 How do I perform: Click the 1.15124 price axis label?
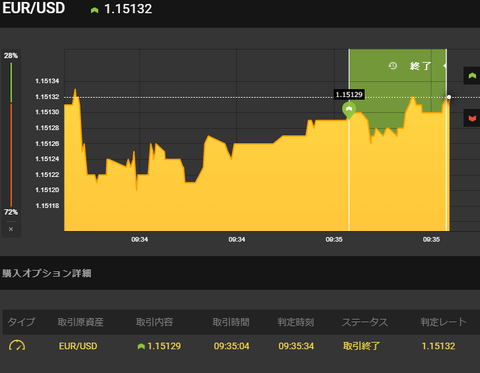(x=47, y=159)
